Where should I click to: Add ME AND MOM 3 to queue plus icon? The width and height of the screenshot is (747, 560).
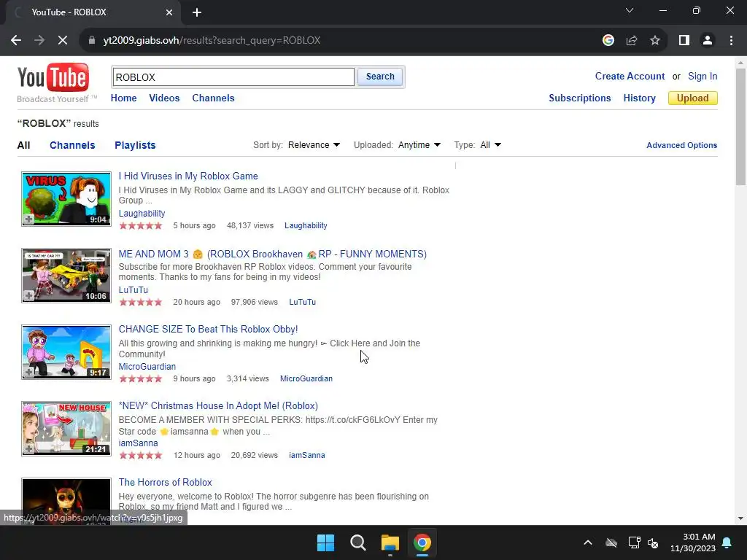(x=28, y=296)
